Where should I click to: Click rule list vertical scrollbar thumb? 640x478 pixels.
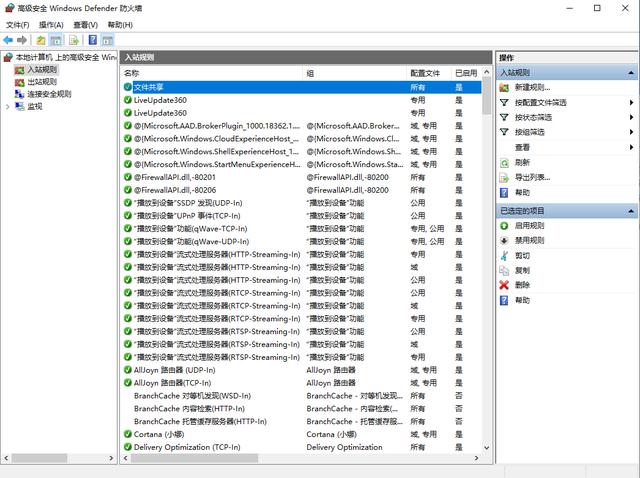tap(486, 97)
